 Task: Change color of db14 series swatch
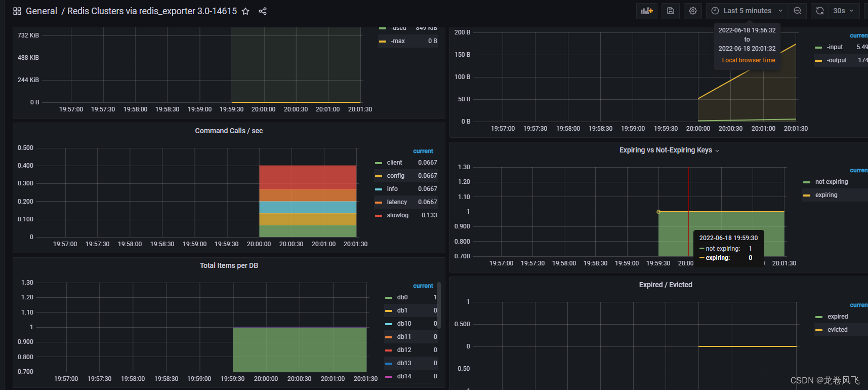[x=389, y=377]
